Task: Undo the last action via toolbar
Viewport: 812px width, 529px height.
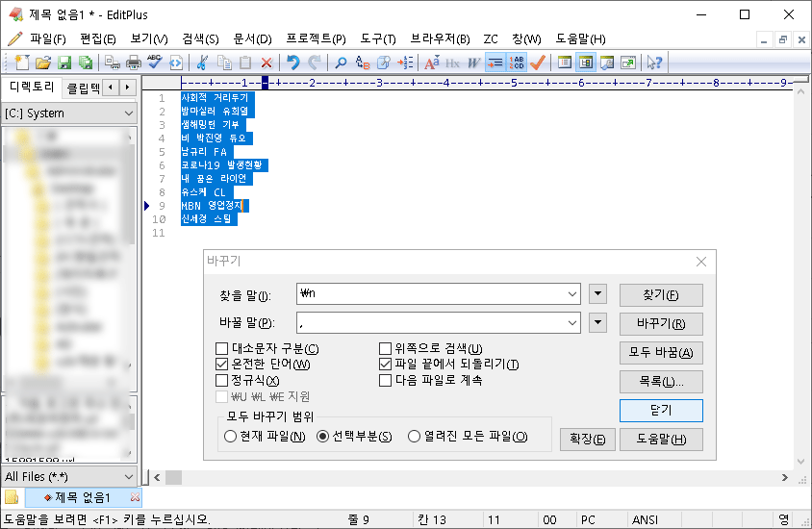Action: click(293, 63)
